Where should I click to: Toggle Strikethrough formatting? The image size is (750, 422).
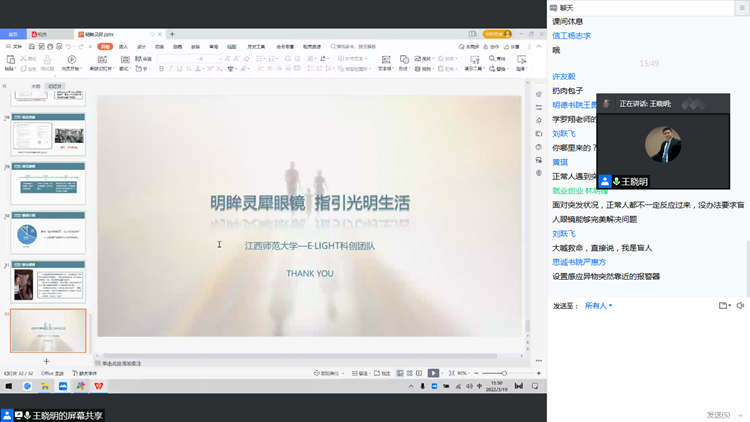pyautogui.click(x=189, y=69)
